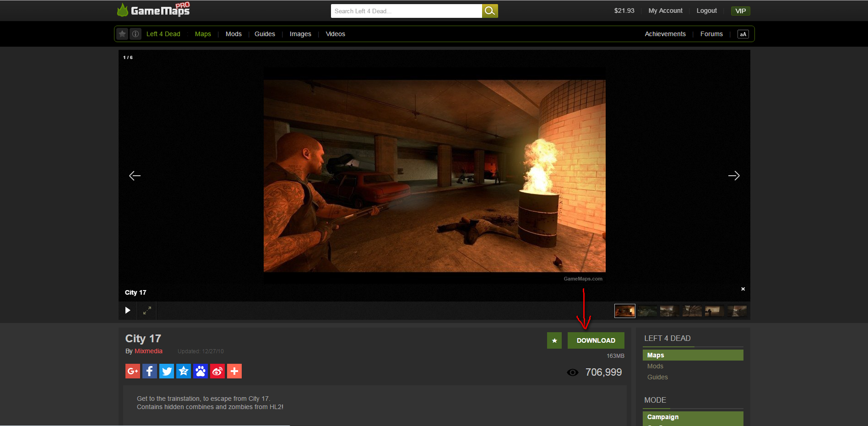868x426 pixels.
Task: Click the City 17 page title
Action: coord(143,339)
